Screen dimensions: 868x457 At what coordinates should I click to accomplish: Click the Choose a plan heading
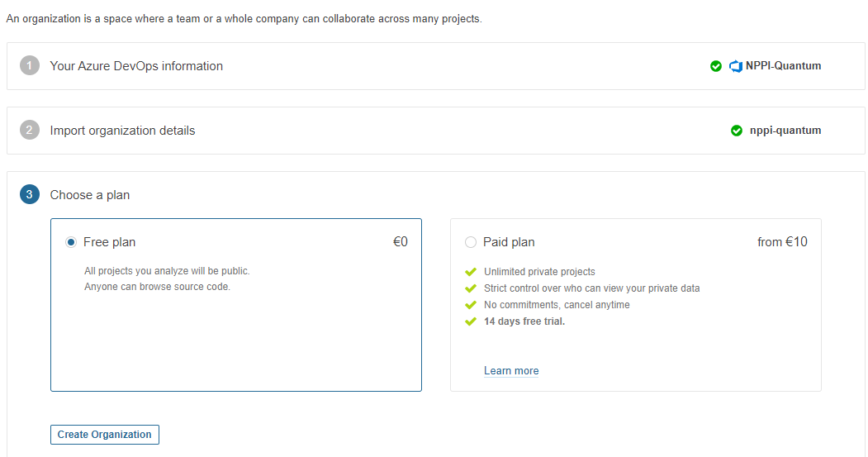point(90,195)
